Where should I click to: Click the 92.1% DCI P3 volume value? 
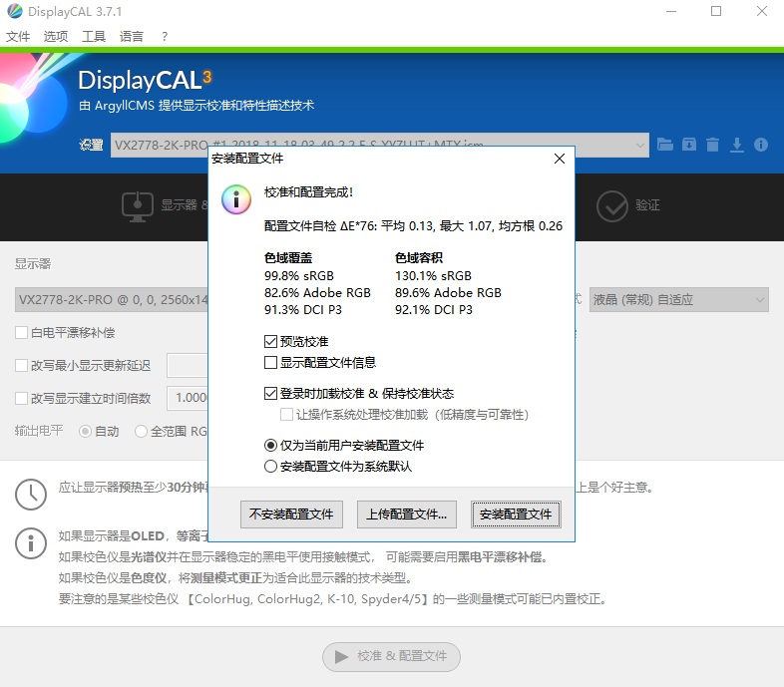tap(434, 309)
